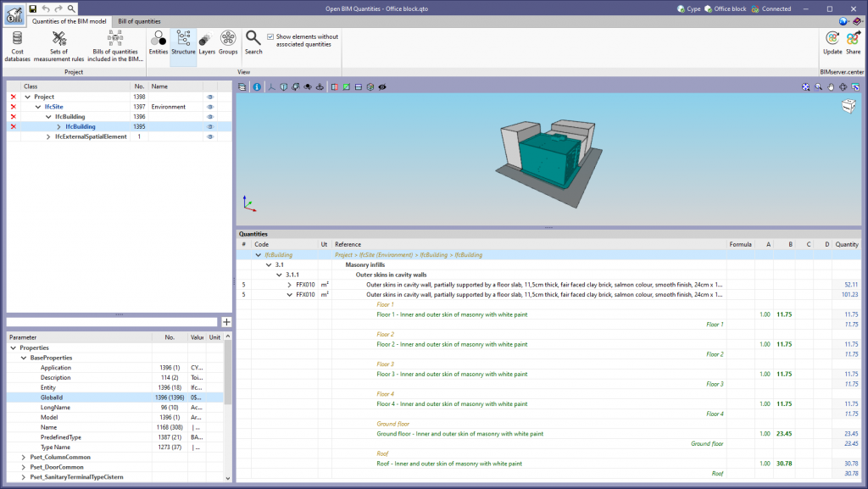Image resolution: width=868 pixels, height=489 pixels.
Task: Click the Share icon for BIMserver.center
Action: pyautogui.click(x=853, y=43)
